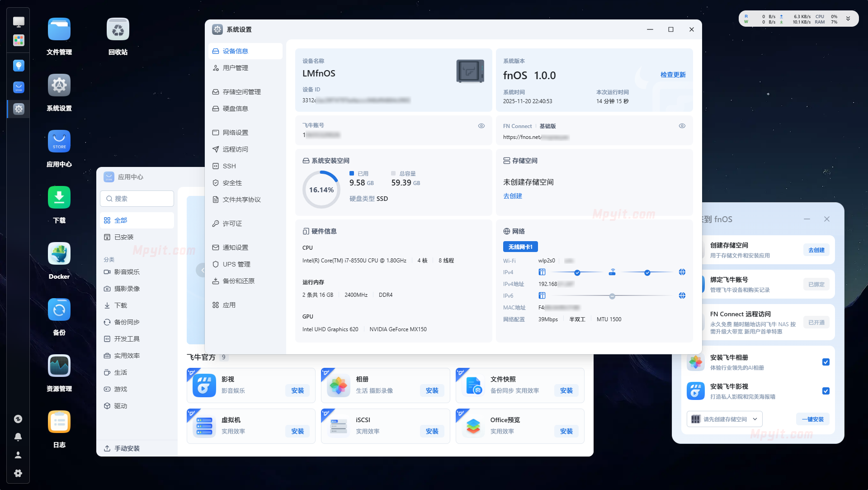Click 去创建 button in welcome panel

click(816, 250)
